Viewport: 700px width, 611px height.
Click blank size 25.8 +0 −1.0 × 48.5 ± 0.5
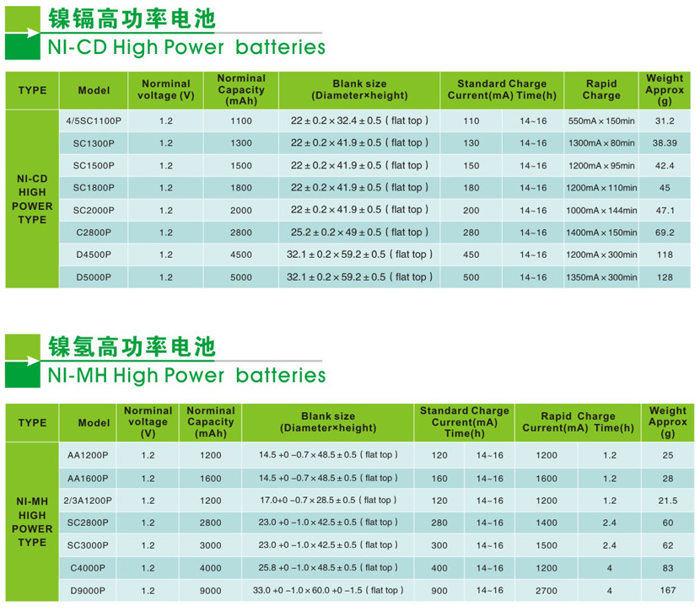tap(328, 568)
